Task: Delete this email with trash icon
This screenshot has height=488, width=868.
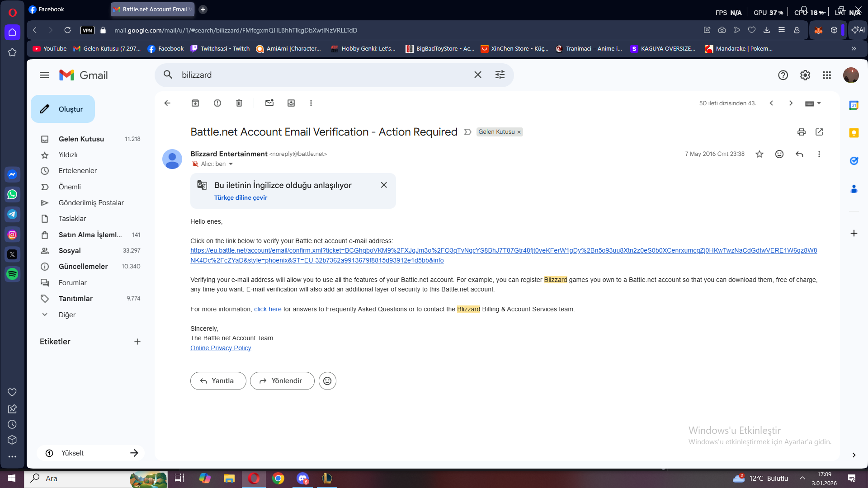Action: [239, 103]
